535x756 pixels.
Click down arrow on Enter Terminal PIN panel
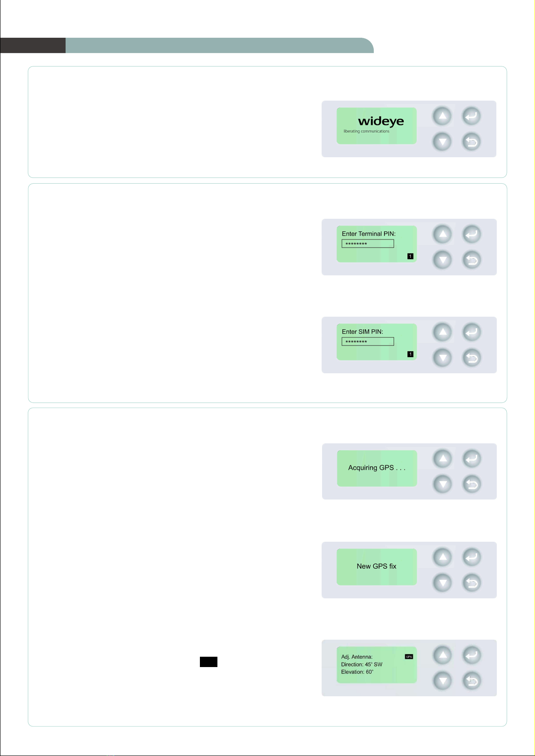pos(443,260)
